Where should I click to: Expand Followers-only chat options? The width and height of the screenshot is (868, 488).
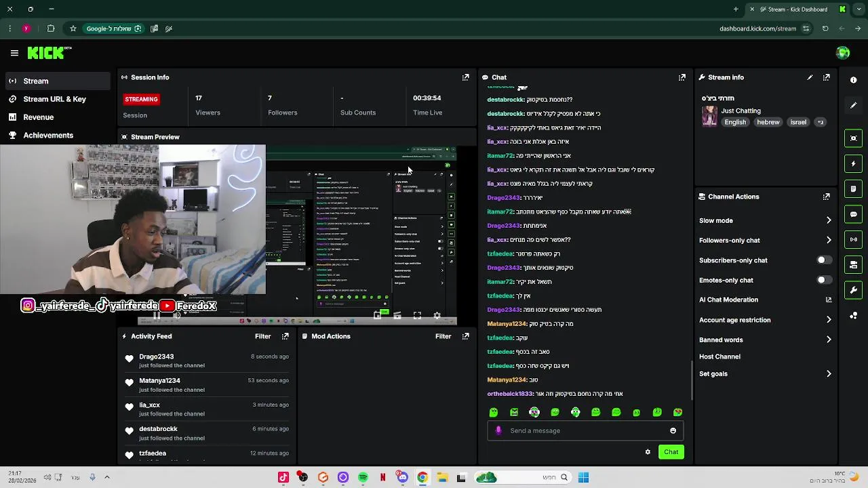click(x=829, y=240)
